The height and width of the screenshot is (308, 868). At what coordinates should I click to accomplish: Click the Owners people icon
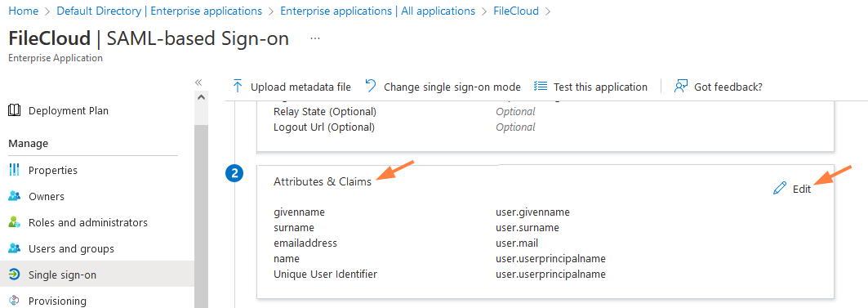point(15,196)
